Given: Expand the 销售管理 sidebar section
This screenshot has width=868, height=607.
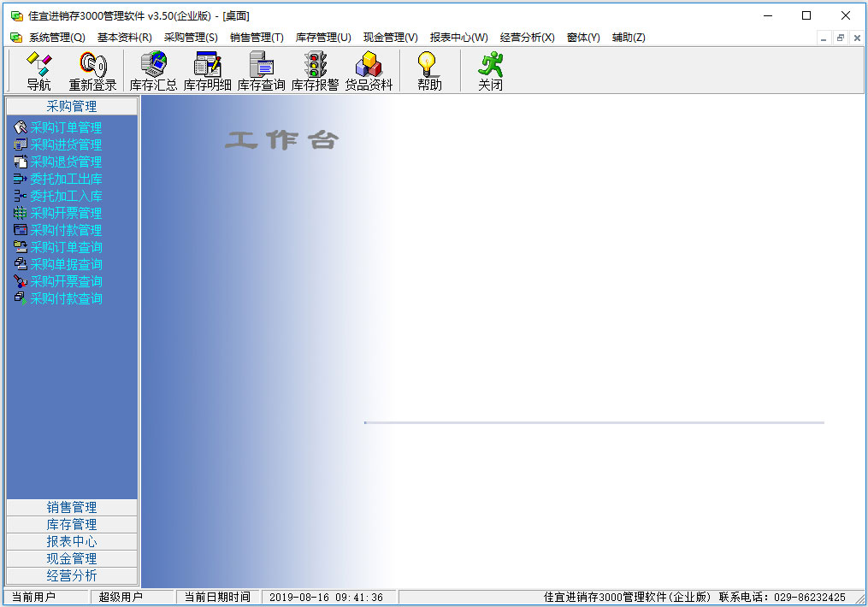Looking at the screenshot, I should point(72,508).
